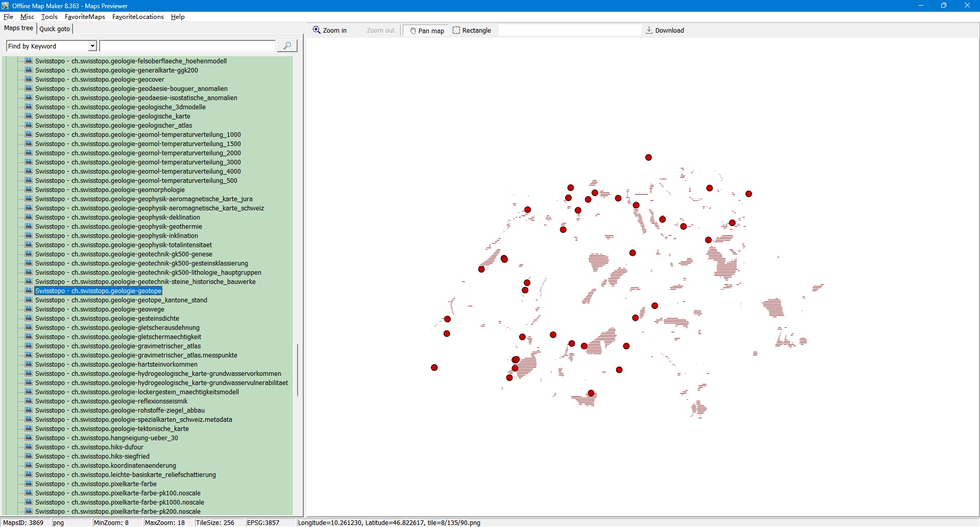
Task: Click the map icon beside pixelkarte-farbe
Action: coord(29,484)
